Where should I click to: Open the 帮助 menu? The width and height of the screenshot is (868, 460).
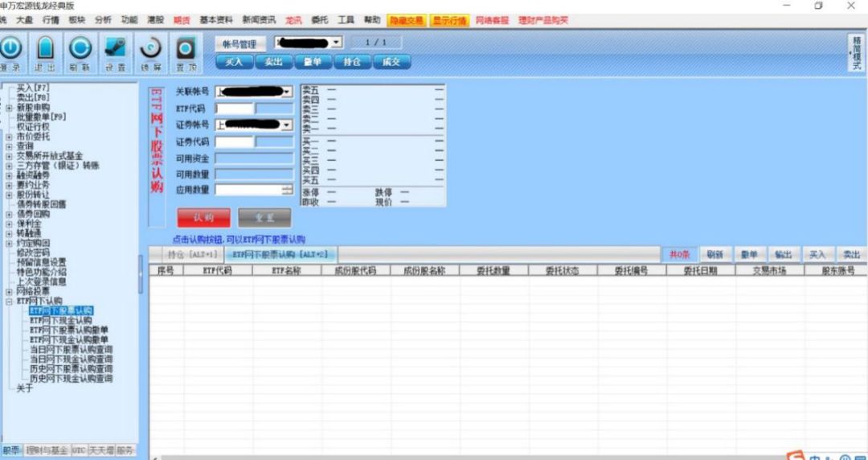click(372, 20)
